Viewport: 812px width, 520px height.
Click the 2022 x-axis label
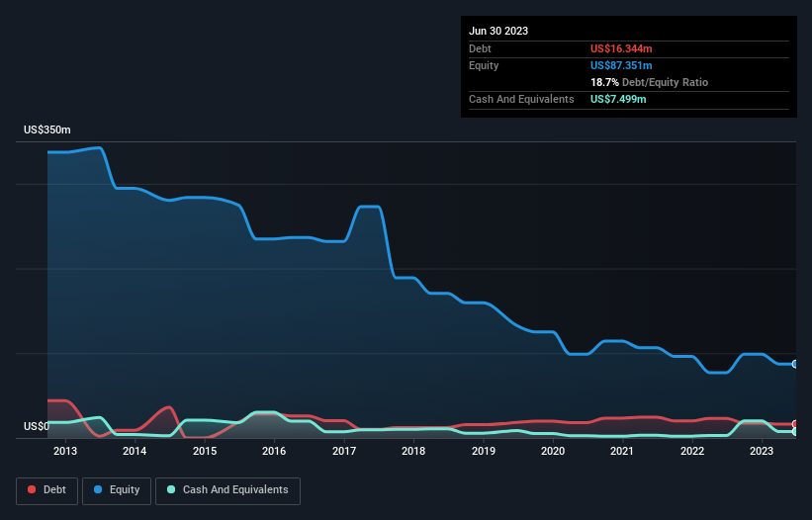point(692,451)
